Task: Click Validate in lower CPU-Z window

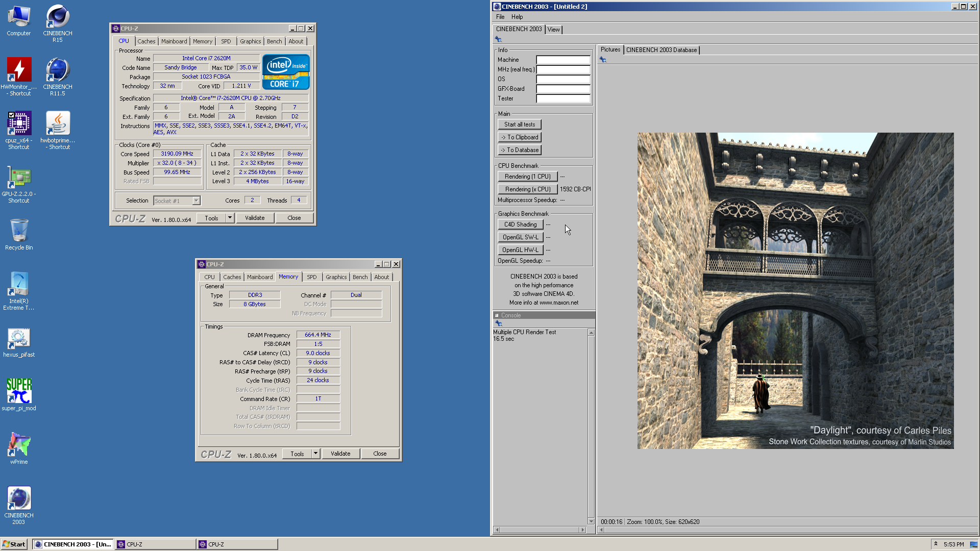Action: (340, 454)
